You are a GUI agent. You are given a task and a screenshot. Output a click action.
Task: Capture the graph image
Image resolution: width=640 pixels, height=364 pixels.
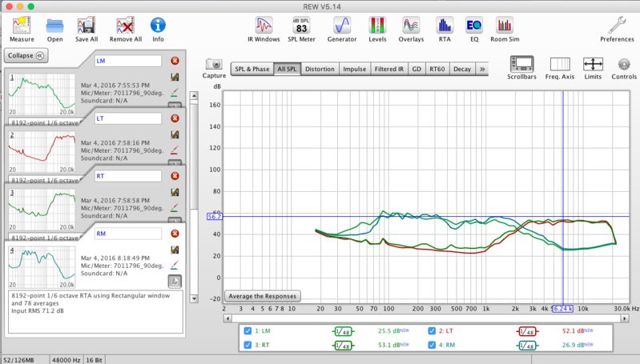pyautogui.click(x=214, y=68)
